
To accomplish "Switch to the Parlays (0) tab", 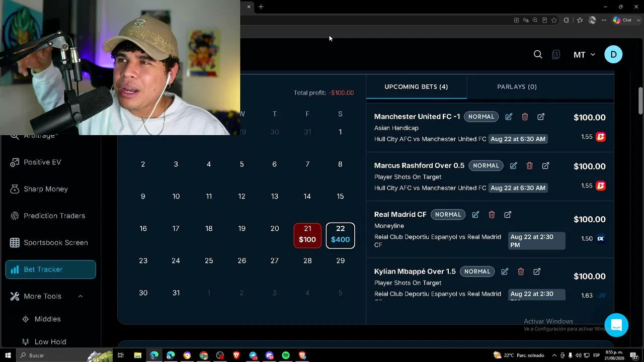I will tap(517, 87).
